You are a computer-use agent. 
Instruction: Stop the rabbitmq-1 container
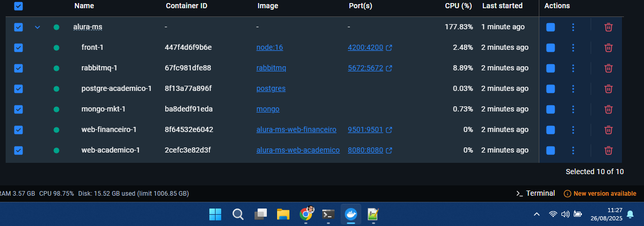tap(551, 68)
